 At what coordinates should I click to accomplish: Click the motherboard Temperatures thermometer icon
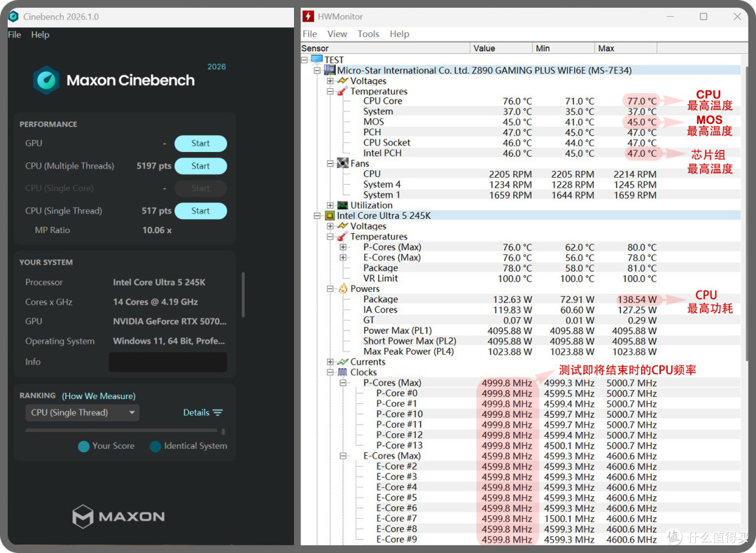(342, 91)
